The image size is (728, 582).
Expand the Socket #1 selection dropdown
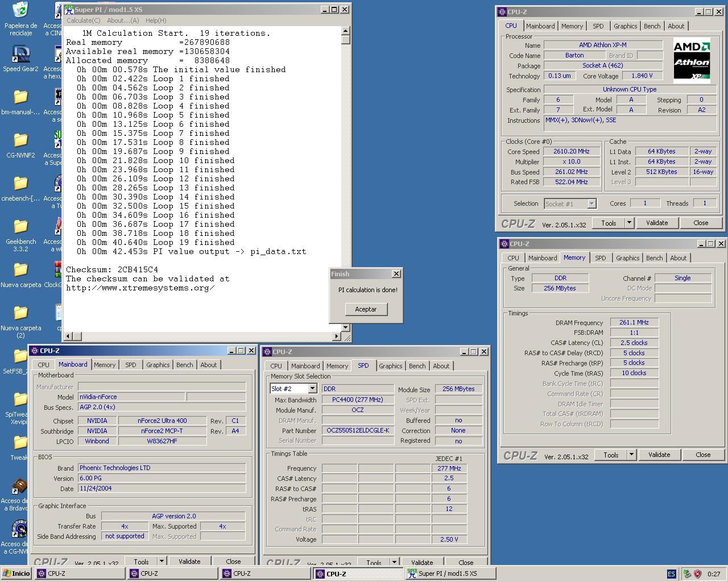coord(591,203)
